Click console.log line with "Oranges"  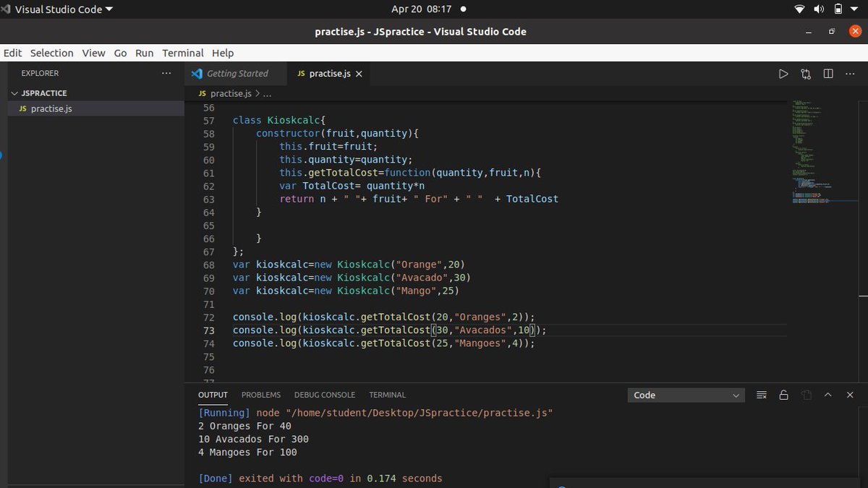[x=383, y=317]
